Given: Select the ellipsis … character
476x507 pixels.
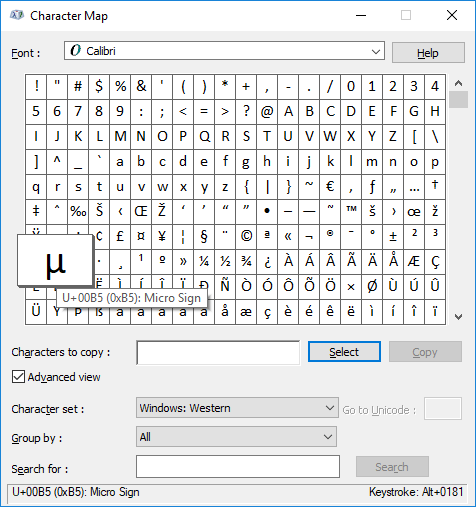Looking at the screenshot, I should [x=414, y=187].
